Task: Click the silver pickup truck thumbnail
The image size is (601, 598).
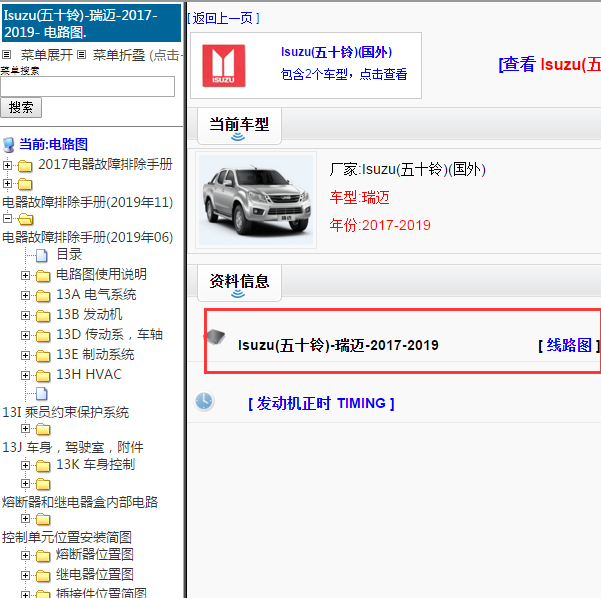Action: (256, 200)
